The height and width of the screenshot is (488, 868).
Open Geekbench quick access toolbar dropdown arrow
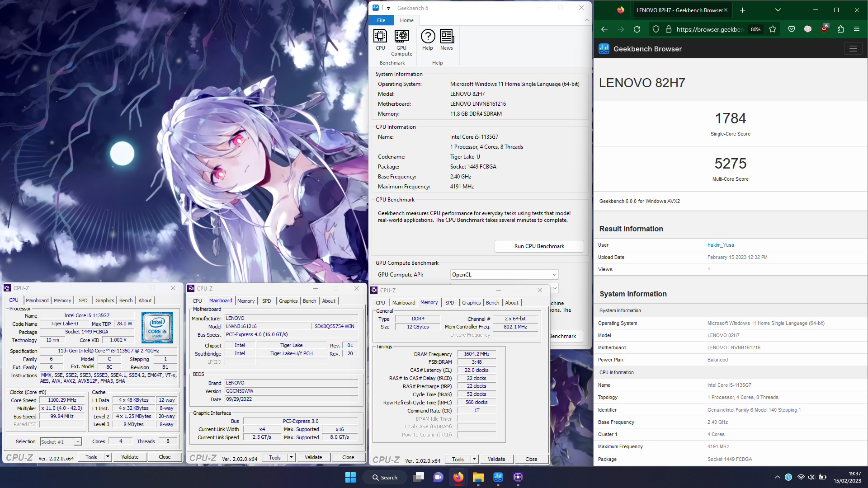click(x=388, y=8)
